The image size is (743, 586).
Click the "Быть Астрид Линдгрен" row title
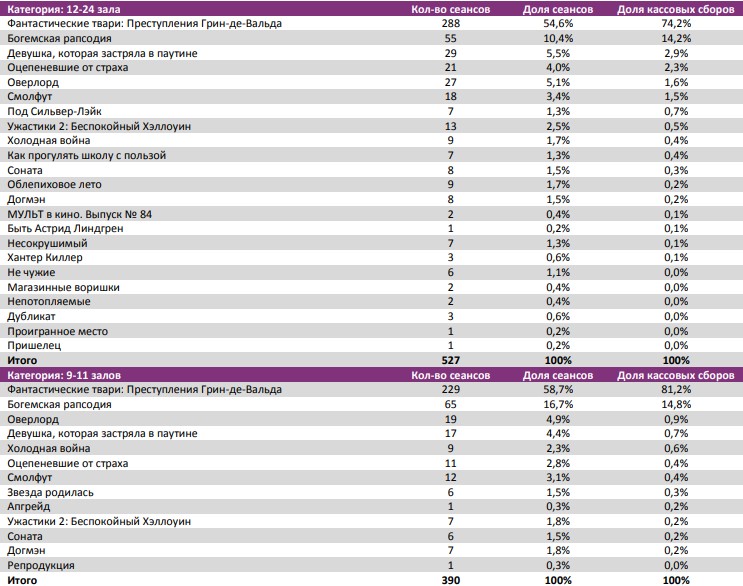click(66, 228)
